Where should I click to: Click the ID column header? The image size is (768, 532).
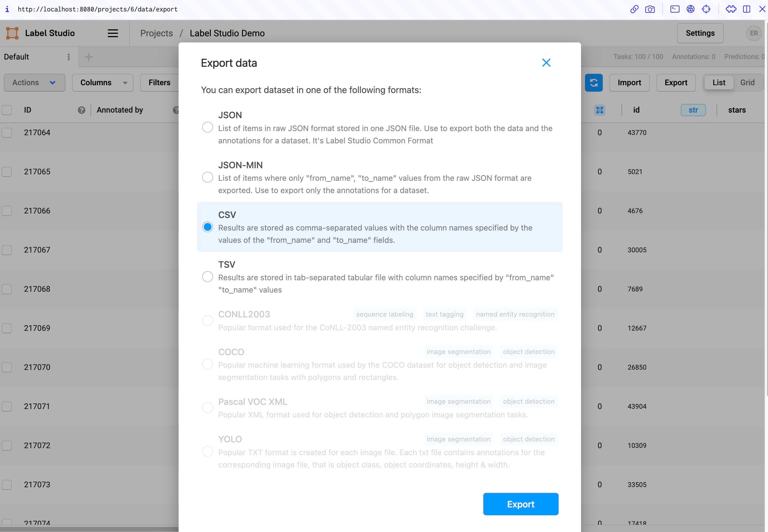[28, 110]
